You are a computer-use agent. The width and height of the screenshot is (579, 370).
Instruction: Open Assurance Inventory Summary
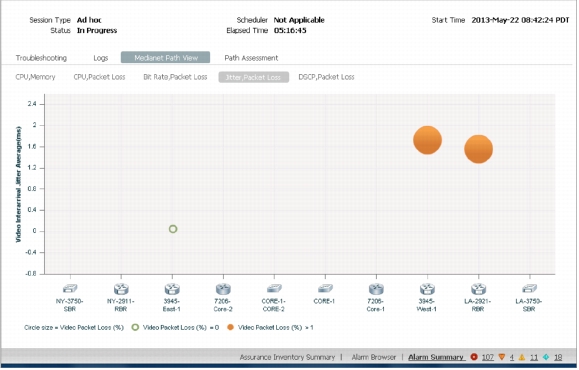coord(287,357)
